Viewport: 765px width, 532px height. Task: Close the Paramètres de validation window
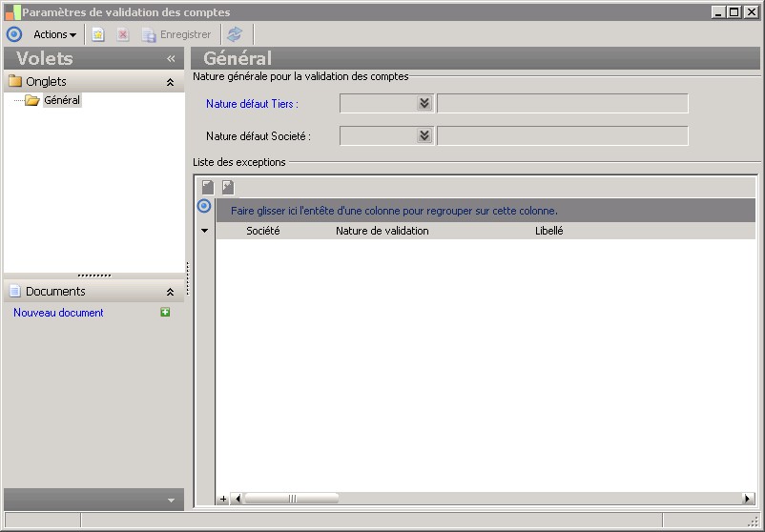751,12
